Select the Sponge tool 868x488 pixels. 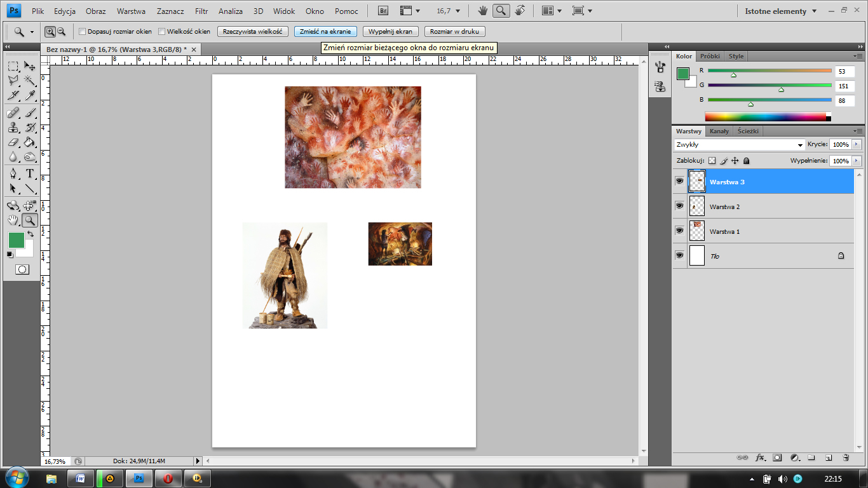click(x=30, y=156)
